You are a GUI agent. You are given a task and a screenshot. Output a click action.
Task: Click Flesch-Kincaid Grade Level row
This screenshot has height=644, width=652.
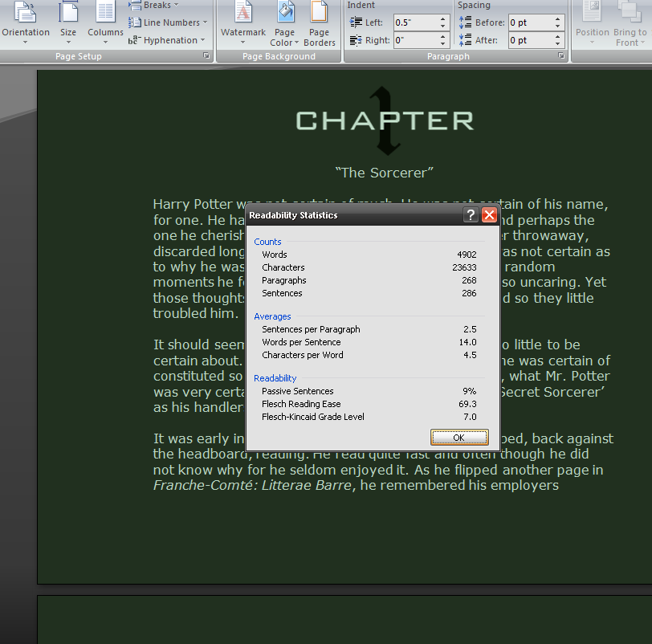point(369,417)
